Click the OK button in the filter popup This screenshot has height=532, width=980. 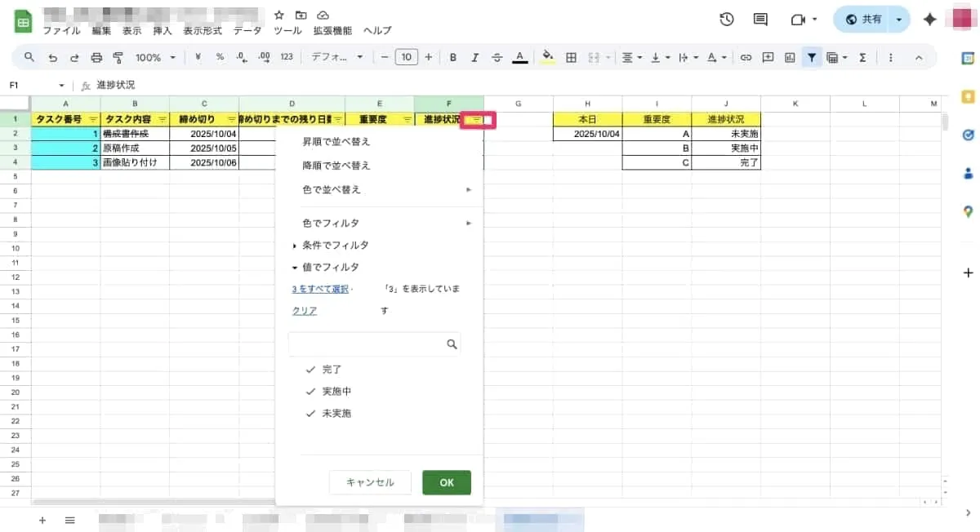point(446,482)
